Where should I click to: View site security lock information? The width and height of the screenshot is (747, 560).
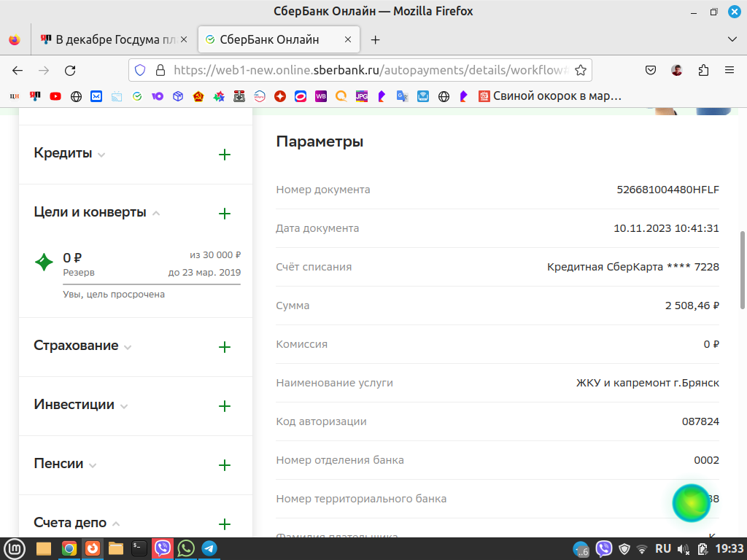(160, 71)
